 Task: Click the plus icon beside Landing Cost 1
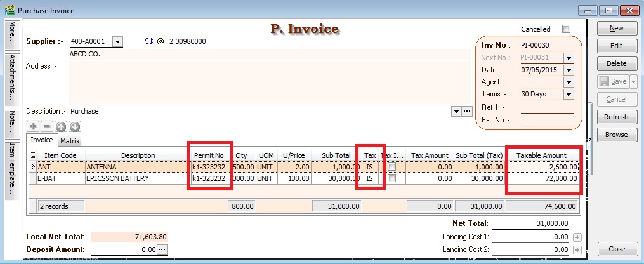pyautogui.click(x=577, y=237)
